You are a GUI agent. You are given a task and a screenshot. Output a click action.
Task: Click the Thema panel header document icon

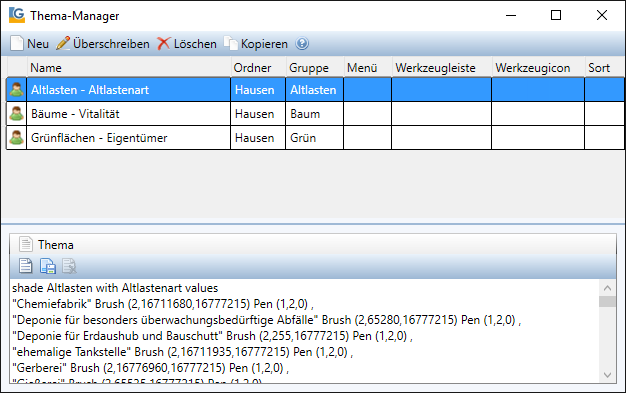point(26,244)
